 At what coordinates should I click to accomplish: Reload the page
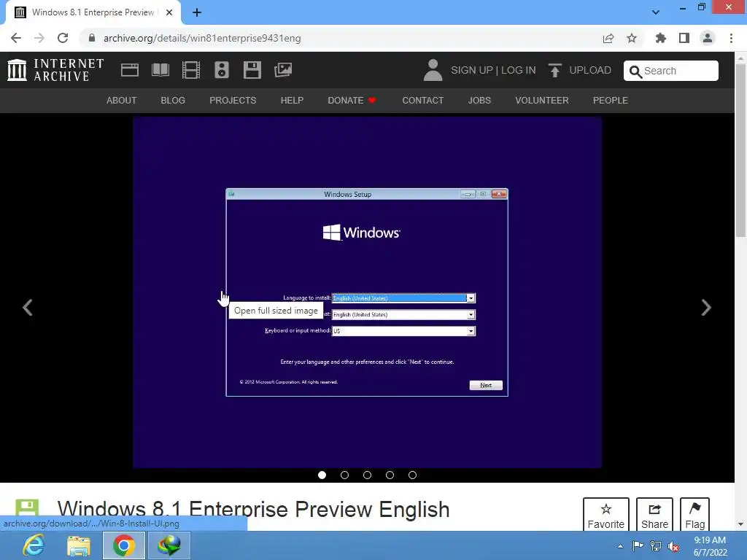(63, 38)
